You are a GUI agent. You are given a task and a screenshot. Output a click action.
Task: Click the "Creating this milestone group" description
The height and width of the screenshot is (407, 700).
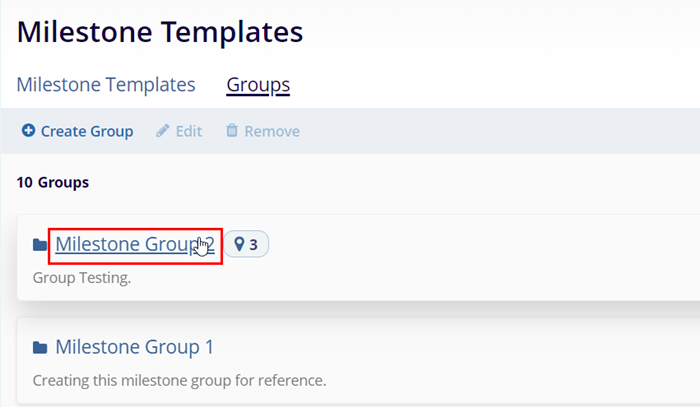[x=179, y=380]
